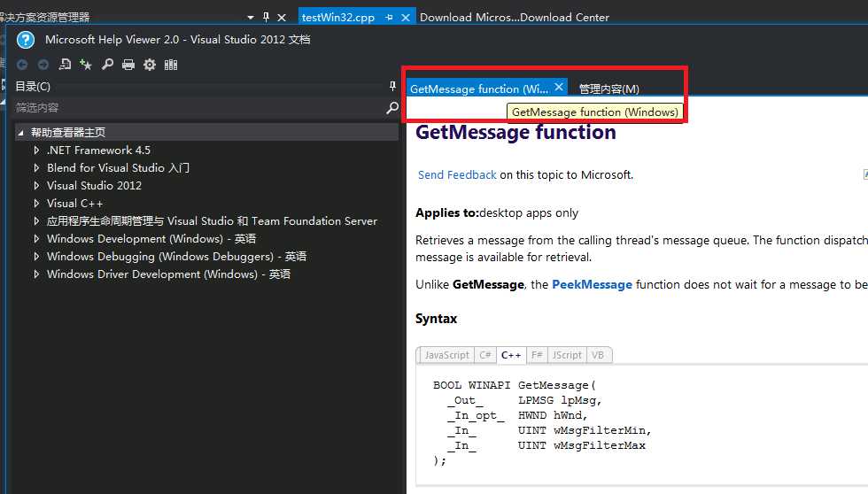Click the Help Viewer question mark logo
The width and height of the screenshot is (868, 494).
26,40
